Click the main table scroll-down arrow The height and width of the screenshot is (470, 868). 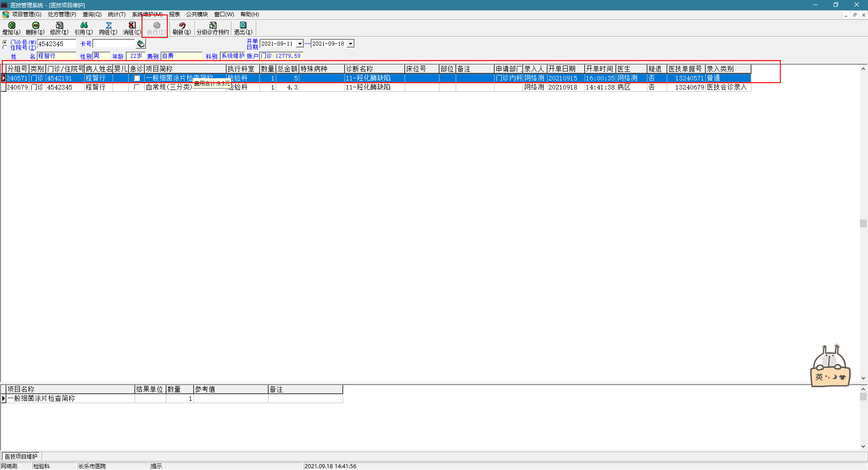point(863,378)
